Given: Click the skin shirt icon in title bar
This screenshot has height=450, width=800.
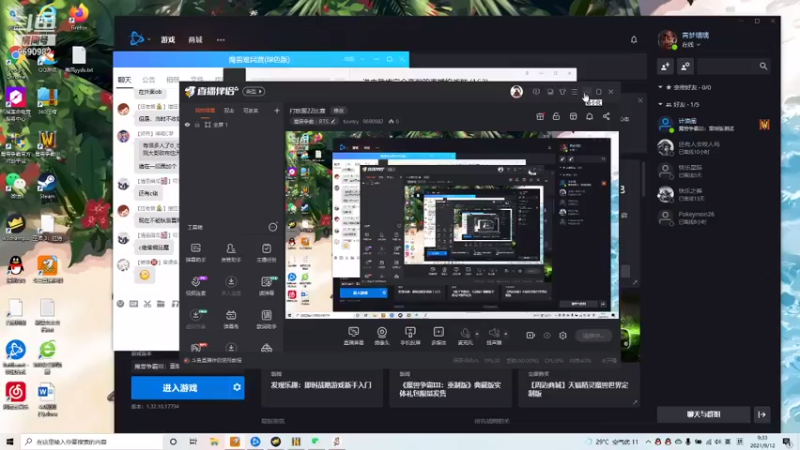Looking at the screenshot, I should 562,92.
